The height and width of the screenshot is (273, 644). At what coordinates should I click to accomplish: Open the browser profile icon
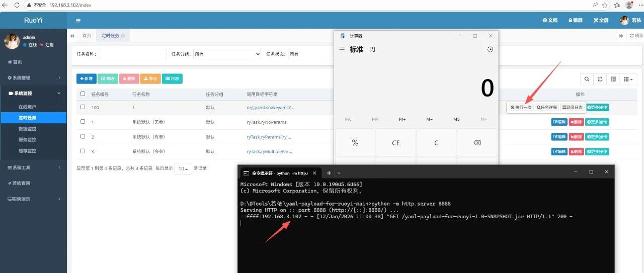(629, 5)
